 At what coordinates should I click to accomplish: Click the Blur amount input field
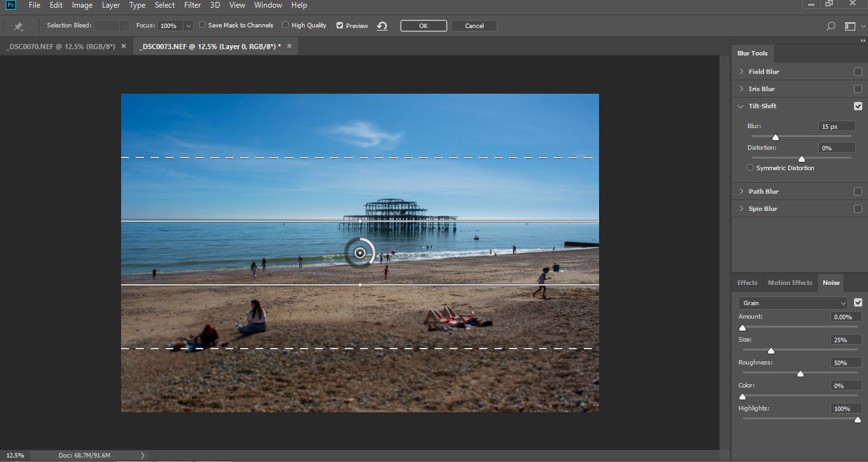(x=837, y=127)
